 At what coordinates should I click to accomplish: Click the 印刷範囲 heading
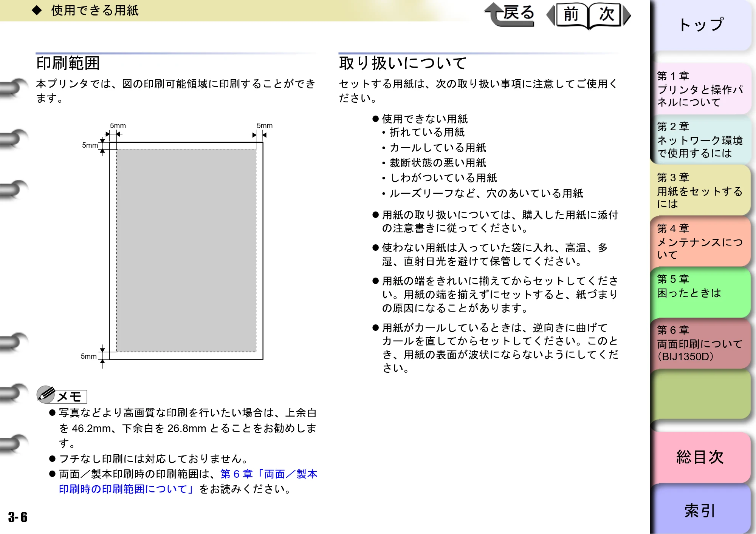coord(68,63)
